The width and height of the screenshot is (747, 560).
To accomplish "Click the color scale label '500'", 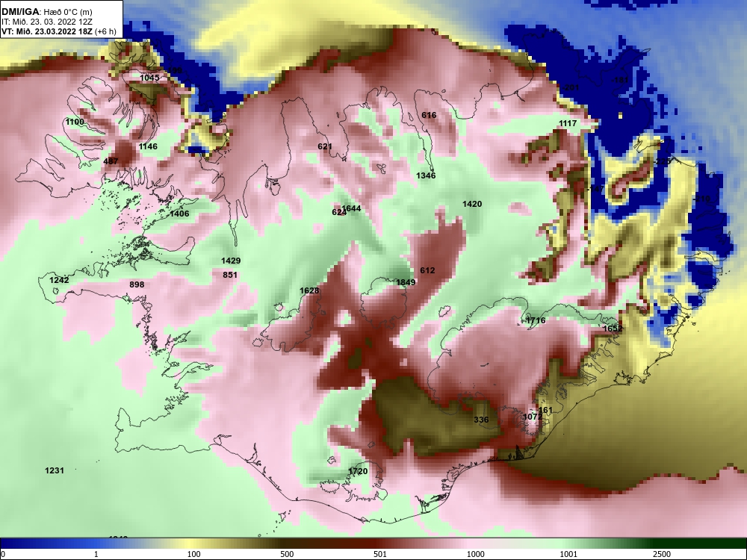I will 287,554.
